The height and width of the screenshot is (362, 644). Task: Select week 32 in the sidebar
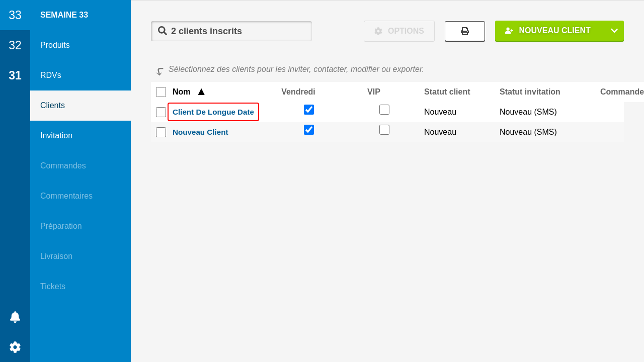tap(15, 45)
